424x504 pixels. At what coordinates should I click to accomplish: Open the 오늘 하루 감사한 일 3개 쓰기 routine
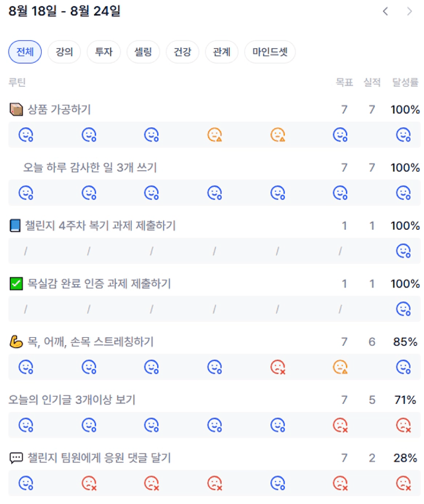point(90,168)
